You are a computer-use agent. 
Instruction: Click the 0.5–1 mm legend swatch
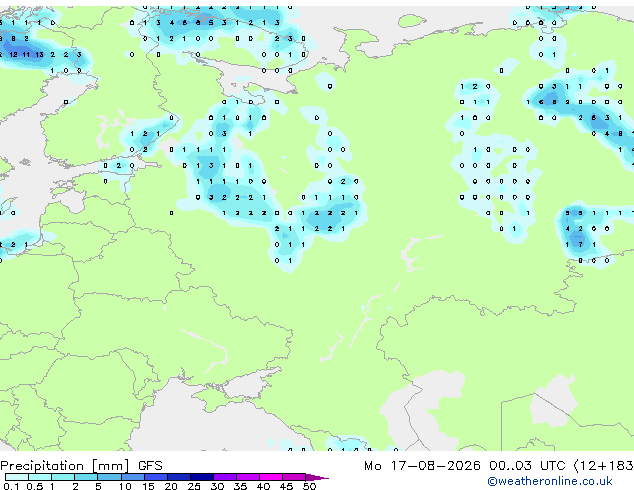[x=40, y=477]
